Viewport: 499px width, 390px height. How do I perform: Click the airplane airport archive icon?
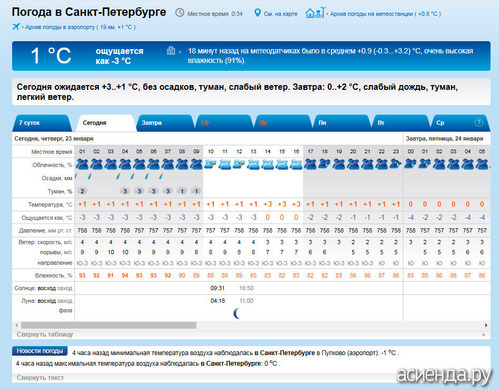pos(16,27)
